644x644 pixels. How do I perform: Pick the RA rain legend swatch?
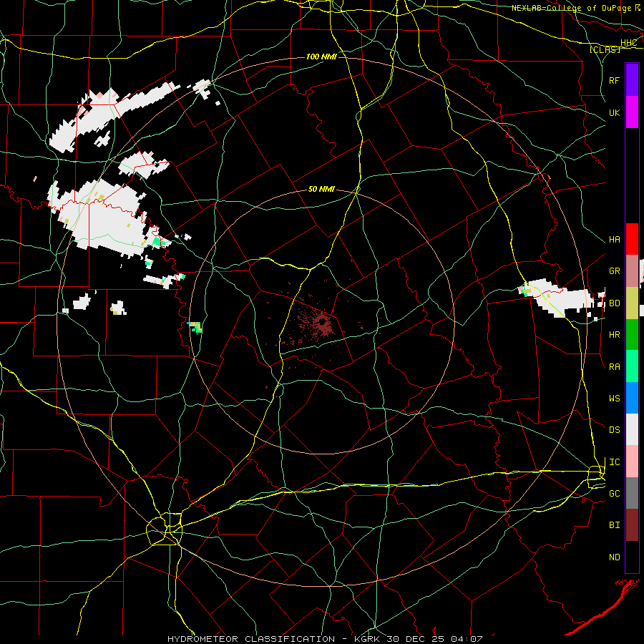[x=632, y=366]
